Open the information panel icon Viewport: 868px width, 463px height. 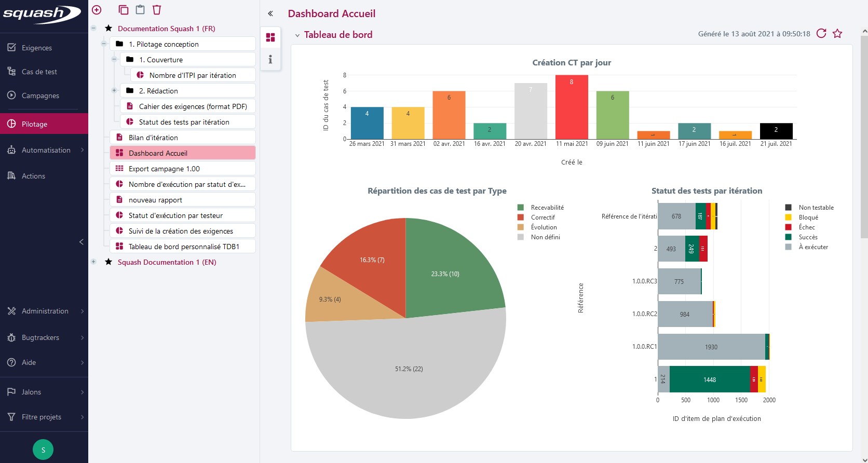[270, 60]
